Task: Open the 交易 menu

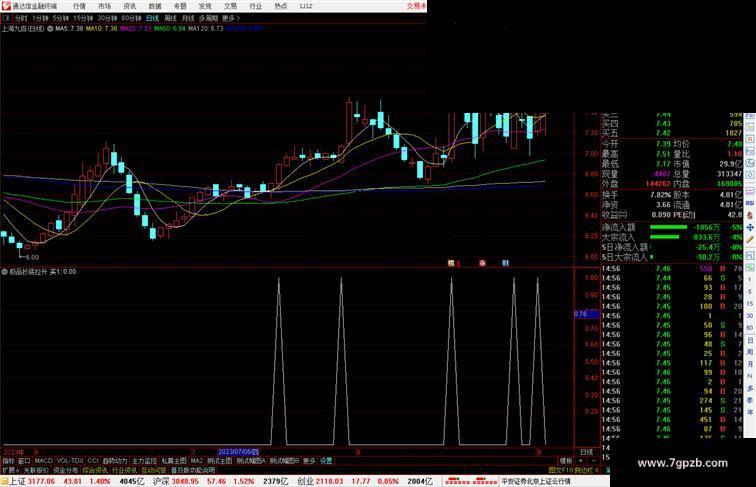Action: 230,6
